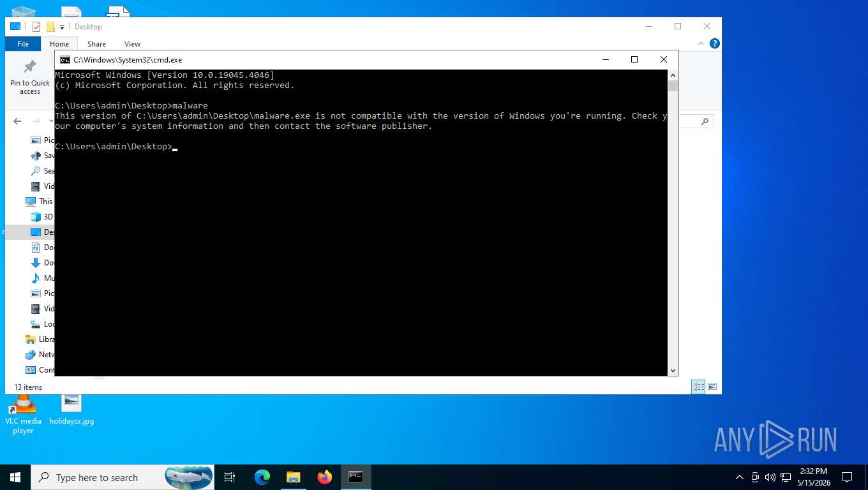
Task: Select 3D Objects in navigation tree
Action: click(x=42, y=217)
